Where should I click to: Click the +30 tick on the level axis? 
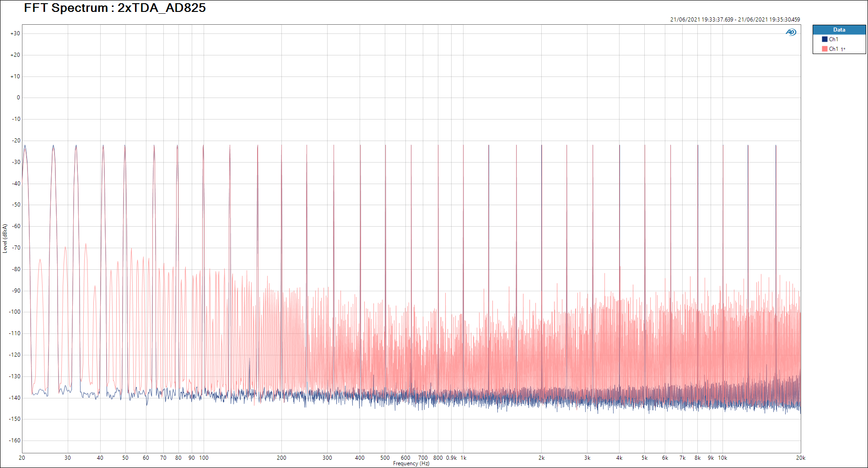click(15, 33)
